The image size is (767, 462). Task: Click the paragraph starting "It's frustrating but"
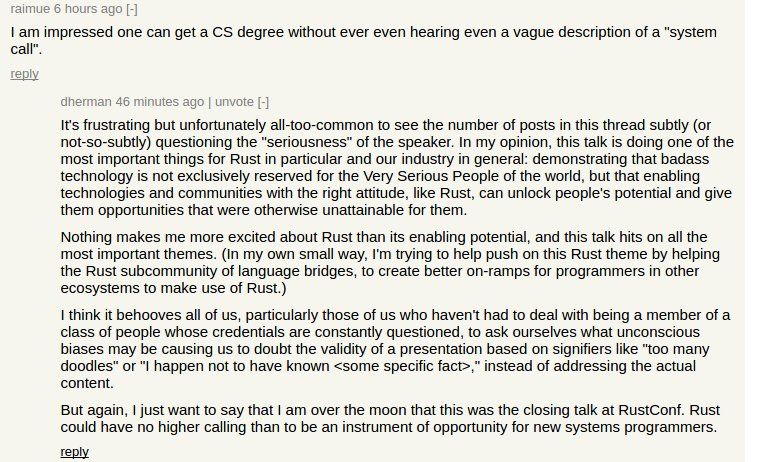pyautogui.click(x=390, y=168)
